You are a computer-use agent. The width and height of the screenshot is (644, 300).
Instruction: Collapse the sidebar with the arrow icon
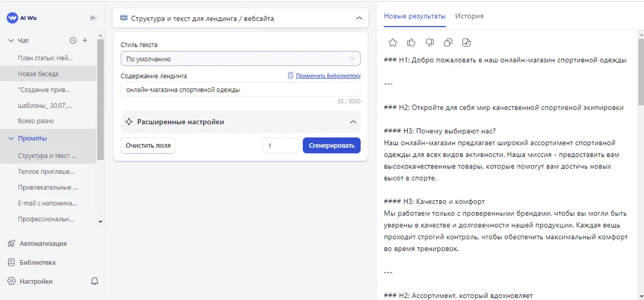(x=93, y=18)
